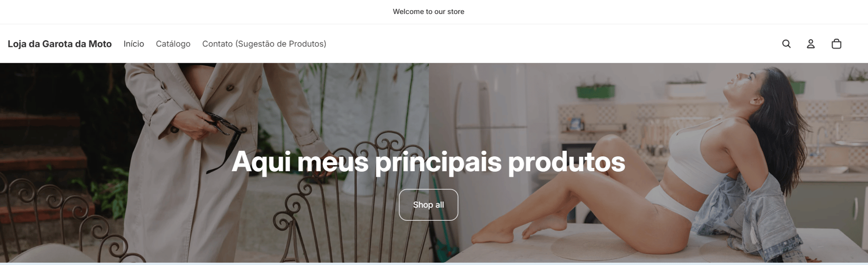The image size is (868, 265).
Task: Click the green planter on kitchen wall
Action: tap(595, 91)
